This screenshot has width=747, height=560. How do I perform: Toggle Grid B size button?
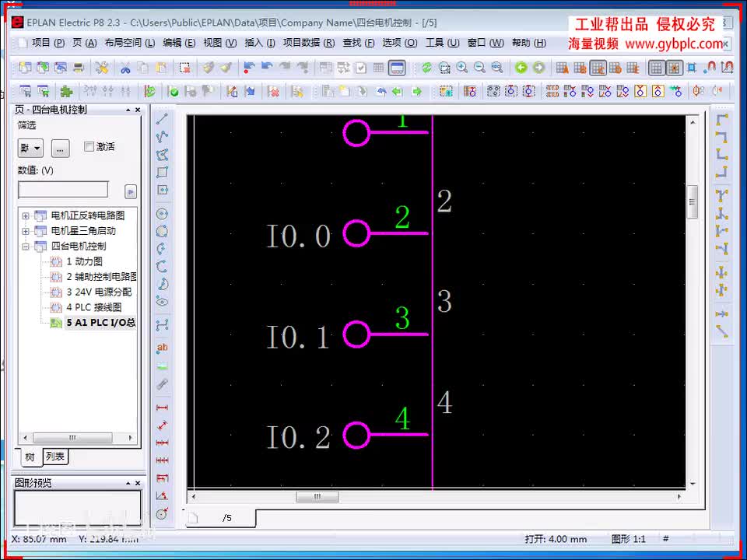tap(580, 68)
